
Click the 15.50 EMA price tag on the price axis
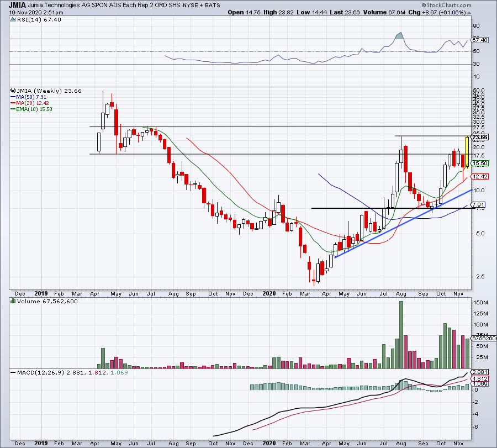[x=480, y=164]
